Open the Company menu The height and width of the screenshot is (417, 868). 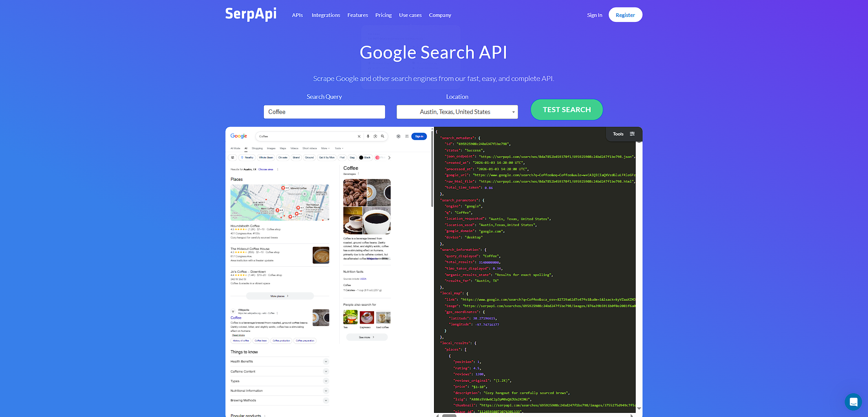pyautogui.click(x=440, y=15)
